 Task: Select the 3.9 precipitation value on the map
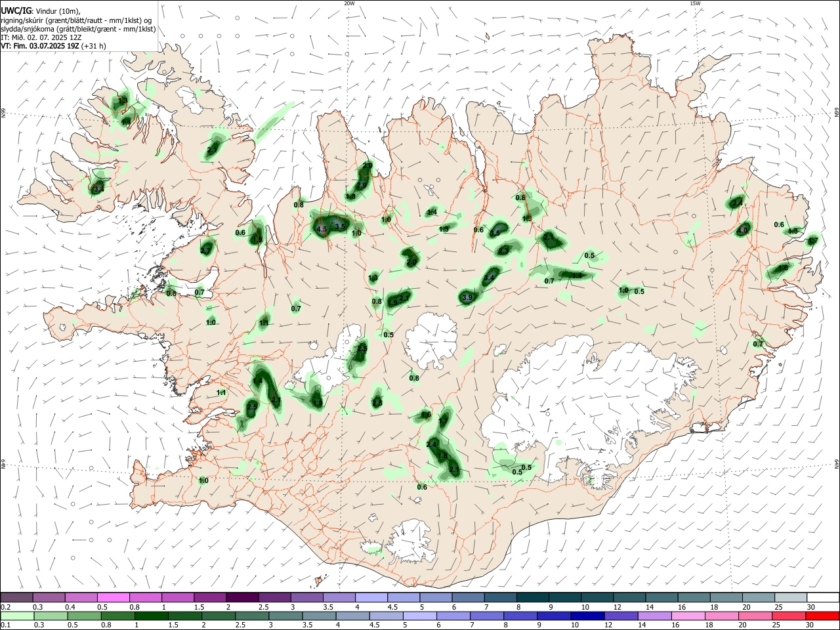(467, 298)
